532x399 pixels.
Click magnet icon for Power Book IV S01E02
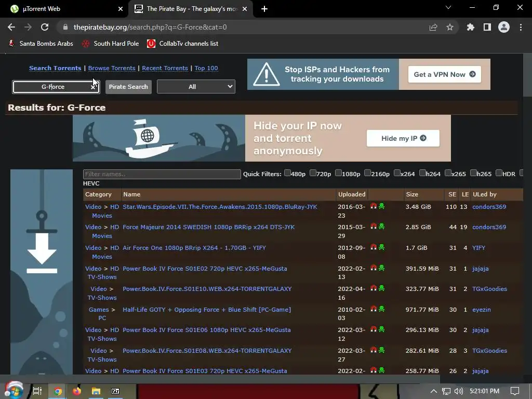tap(374, 268)
